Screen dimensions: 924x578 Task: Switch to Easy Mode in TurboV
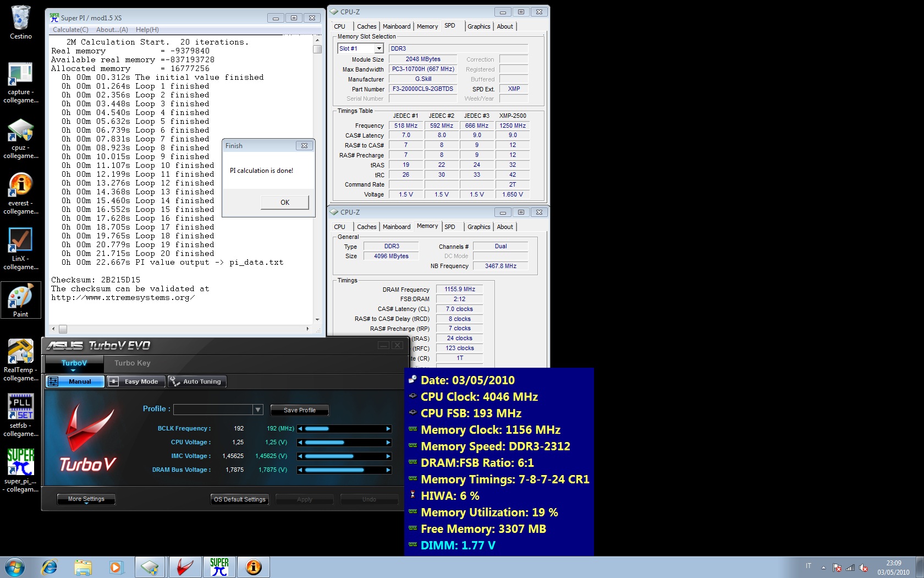pyautogui.click(x=136, y=381)
